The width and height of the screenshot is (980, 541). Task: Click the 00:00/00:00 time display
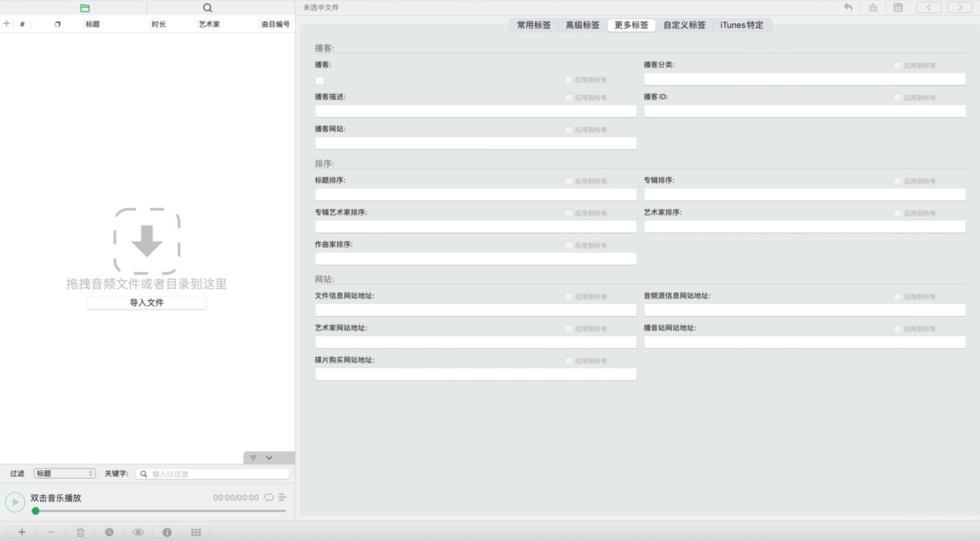(236, 498)
